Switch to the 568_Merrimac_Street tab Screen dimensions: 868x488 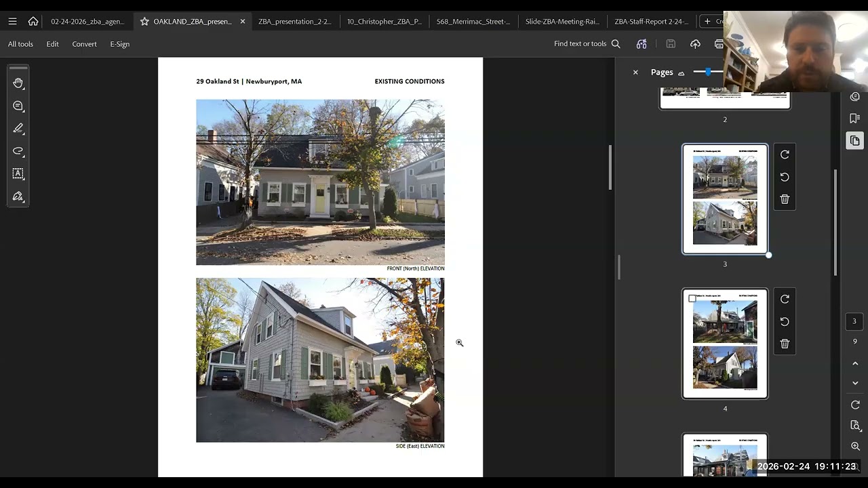tap(473, 21)
